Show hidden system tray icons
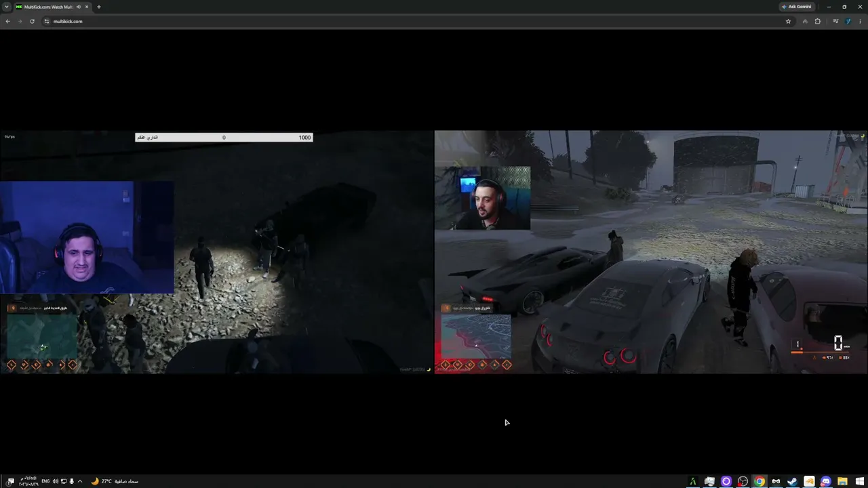868x488 pixels. (x=80, y=481)
